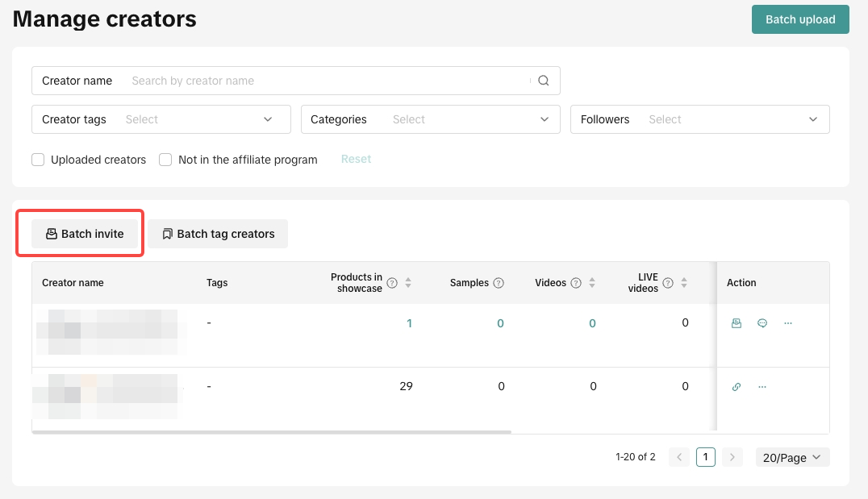Open chat with the first creator

click(x=762, y=323)
